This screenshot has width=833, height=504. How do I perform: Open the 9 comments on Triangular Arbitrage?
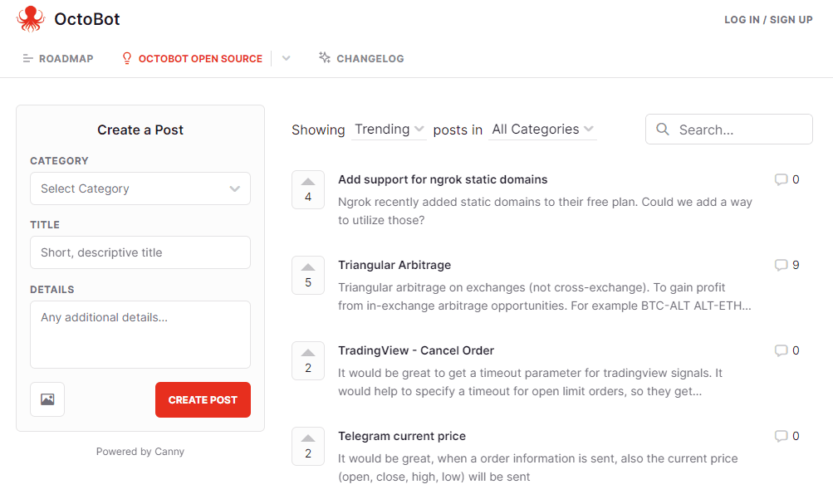(x=786, y=265)
